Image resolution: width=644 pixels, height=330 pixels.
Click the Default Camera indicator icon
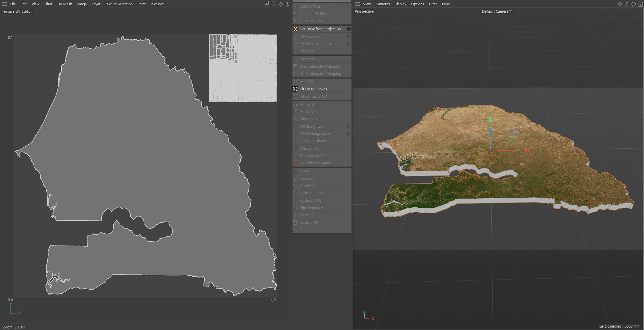coord(511,11)
